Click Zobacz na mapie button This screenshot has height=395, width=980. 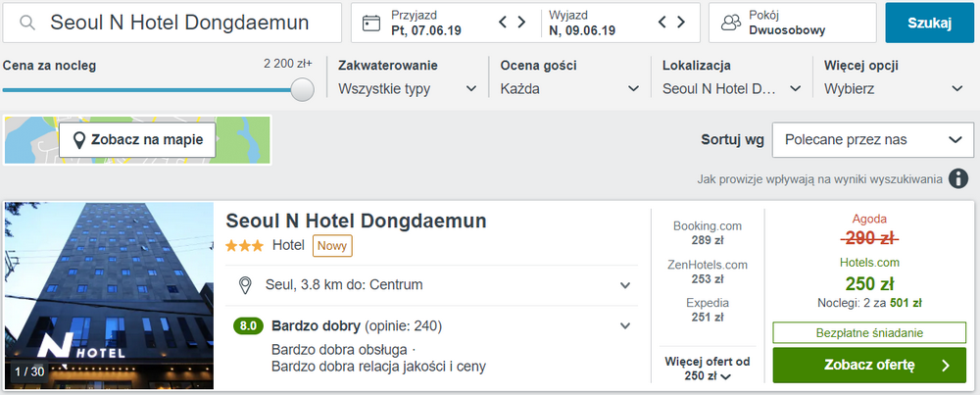pos(137,140)
